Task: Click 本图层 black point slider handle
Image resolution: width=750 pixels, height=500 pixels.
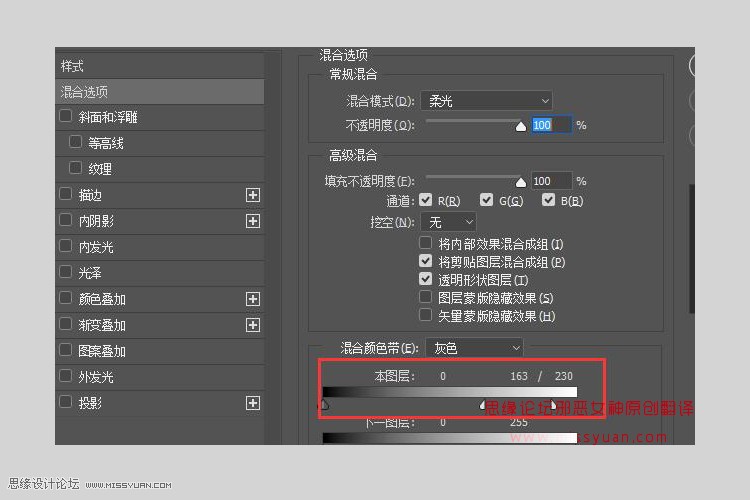Action: pos(324,405)
